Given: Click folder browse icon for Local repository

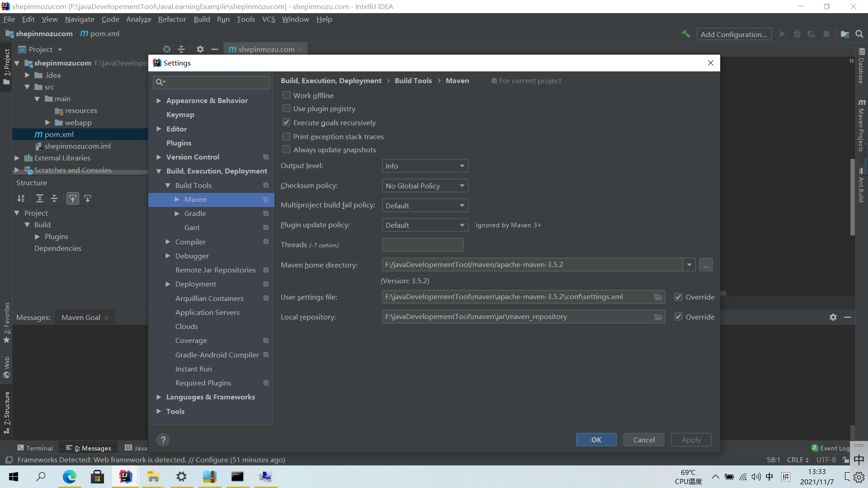Looking at the screenshot, I should pyautogui.click(x=658, y=317).
